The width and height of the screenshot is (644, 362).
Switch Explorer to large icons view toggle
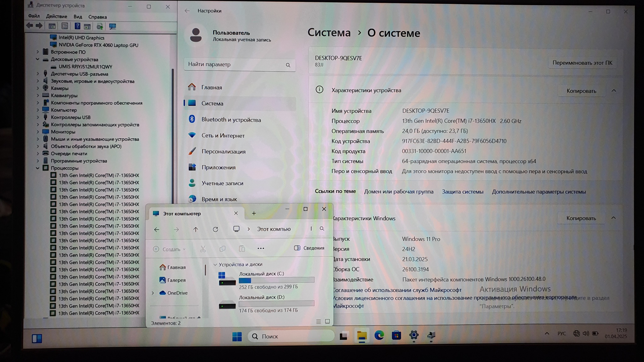(327, 321)
